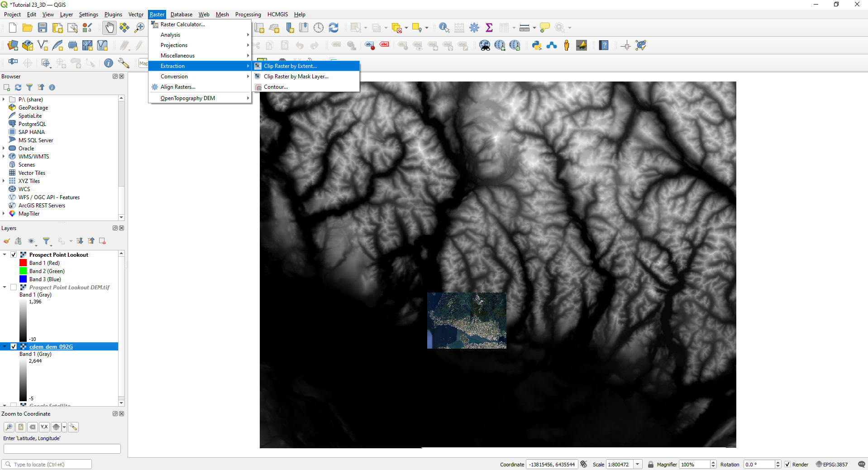Click the EPSG:3857 CRS button
Viewport: 868px width, 470px height.
tap(832, 465)
